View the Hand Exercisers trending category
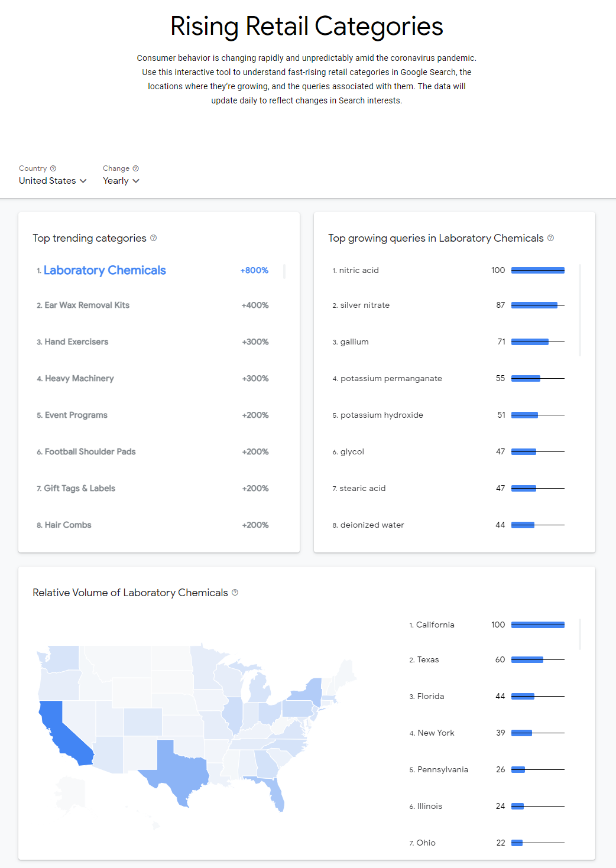The height and width of the screenshot is (868, 616). (x=76, y=342)
